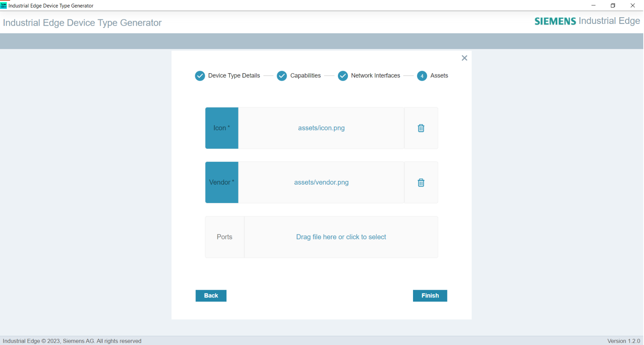
Task: Click the Device Type Details checkmark icon
Action: [200, 76]
